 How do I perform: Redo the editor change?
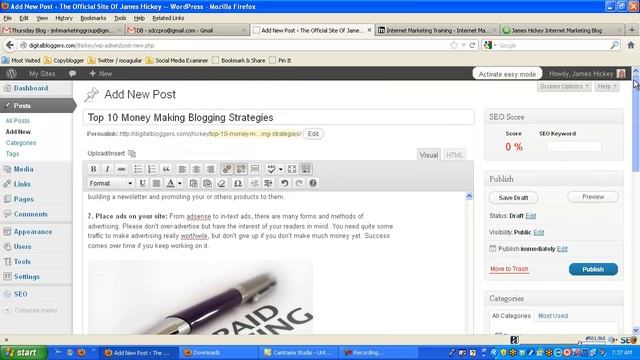[299, 183]
